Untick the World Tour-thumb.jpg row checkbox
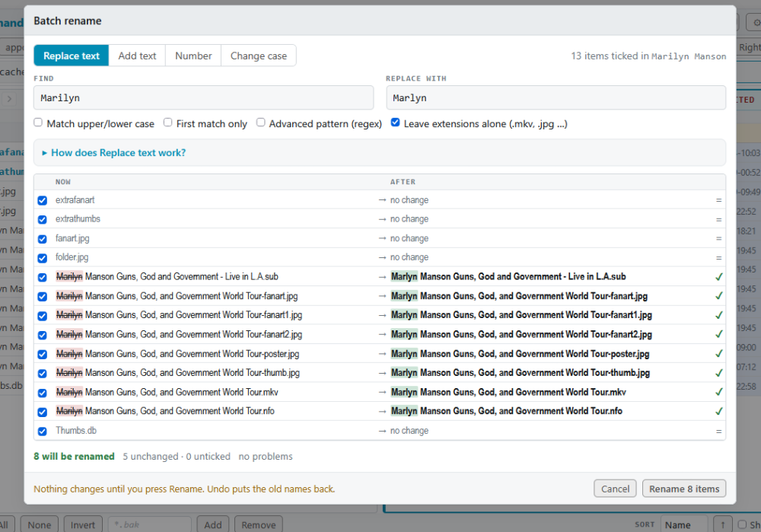This screenshot has height=532, width=761. 42,373
